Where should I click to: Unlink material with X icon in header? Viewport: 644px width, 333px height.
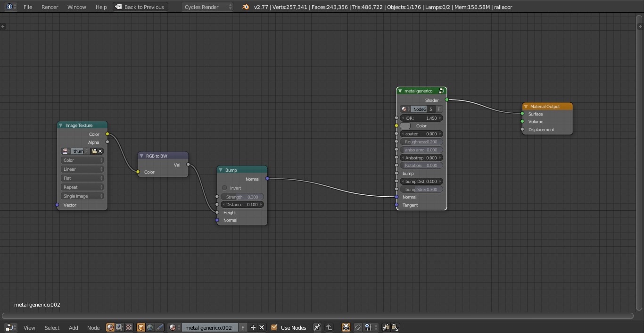point(262,327)
